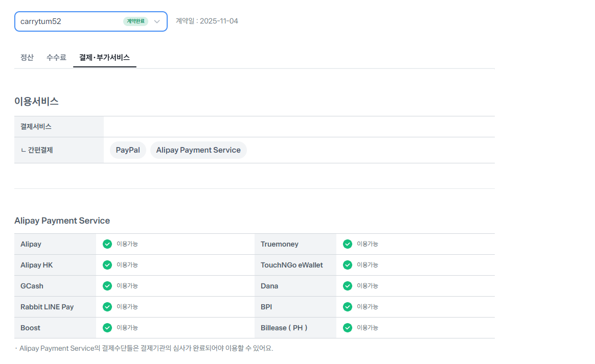
Task: Click green check icon for Boost
Action: click(x=107, y=327)
